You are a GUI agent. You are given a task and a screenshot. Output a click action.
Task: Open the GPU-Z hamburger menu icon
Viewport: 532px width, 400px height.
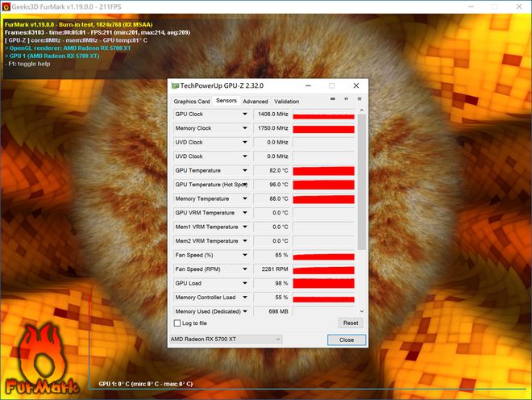[359, 99]
